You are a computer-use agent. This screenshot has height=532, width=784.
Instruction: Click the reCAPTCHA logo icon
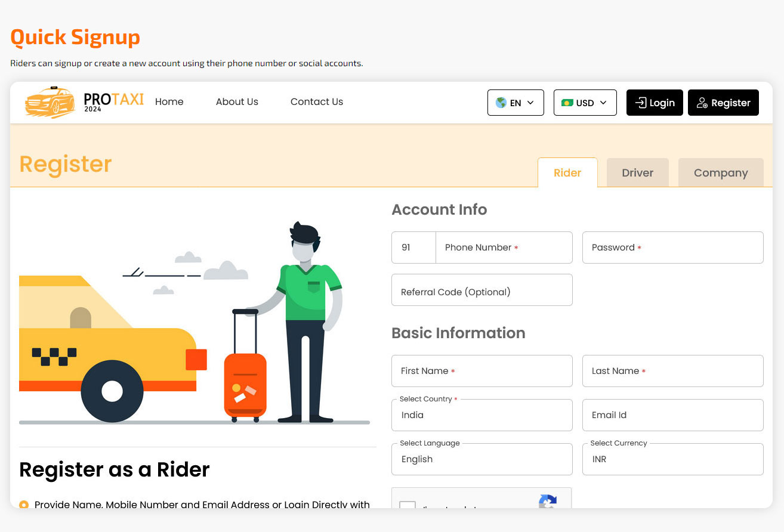coord(548,501)
